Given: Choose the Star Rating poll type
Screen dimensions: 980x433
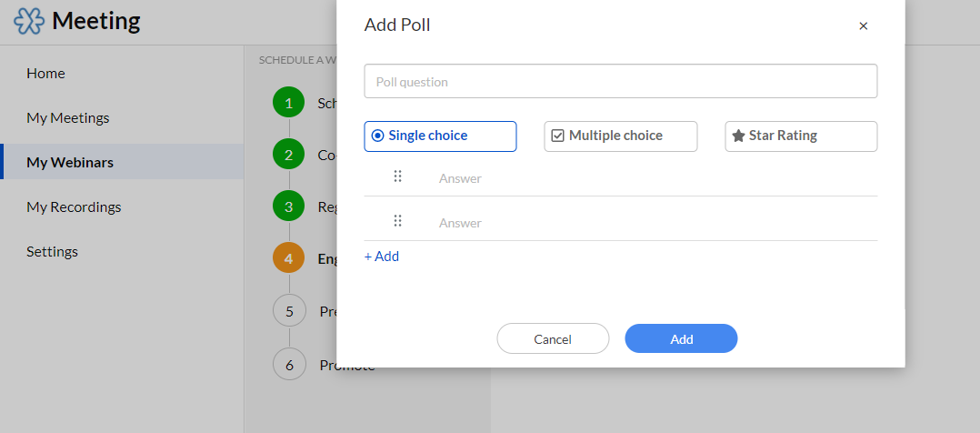Looking at the screenshot, I should (x=801, y=136).
